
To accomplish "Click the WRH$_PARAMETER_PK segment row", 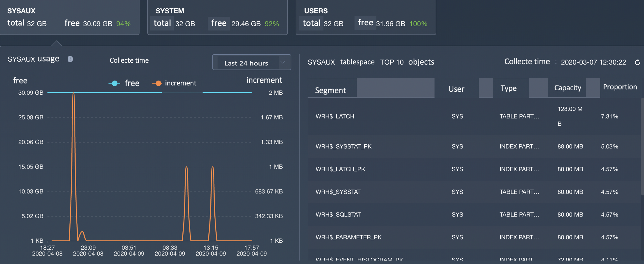I will point(348,237).
